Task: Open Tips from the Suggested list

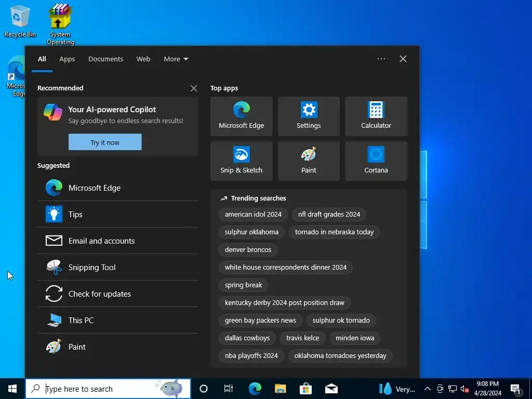Action: [118, 215]
